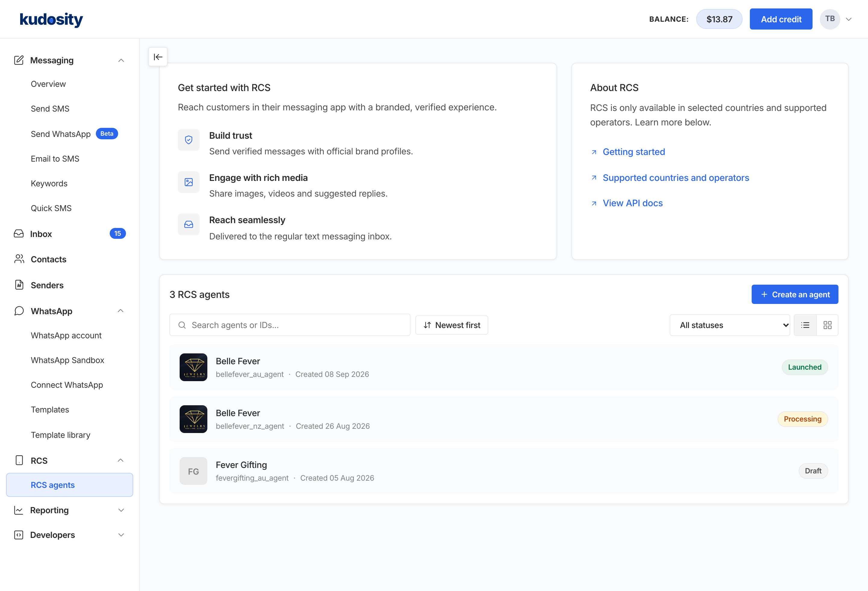Open the All statuses dropdown

[x=730, y=325]
